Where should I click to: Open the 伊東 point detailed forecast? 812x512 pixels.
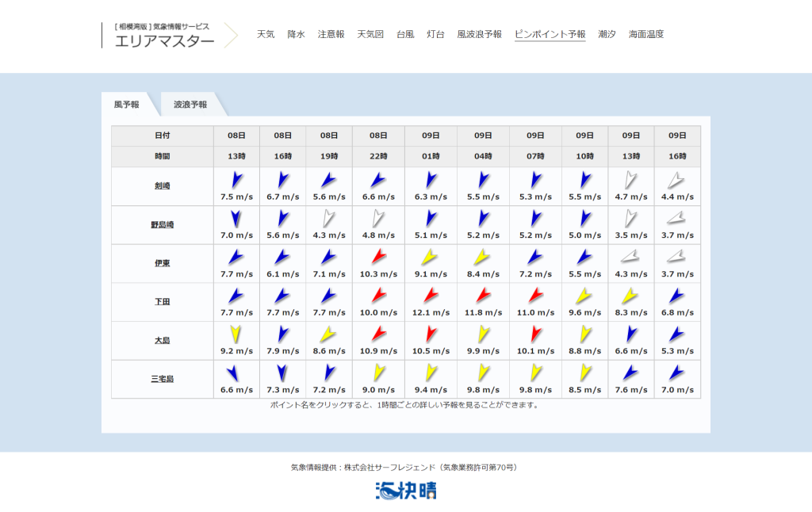[x=162, y=263]
